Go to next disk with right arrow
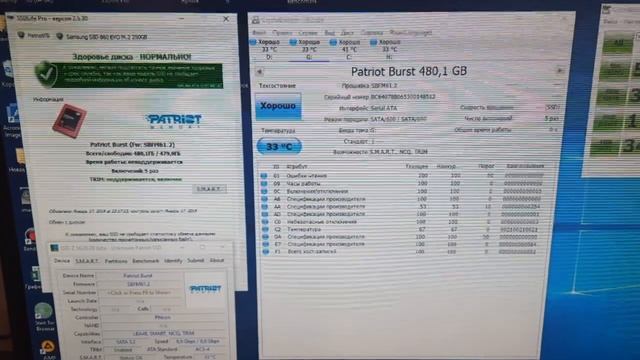Screen dimensions: 640x360 (x=560, y=71)
